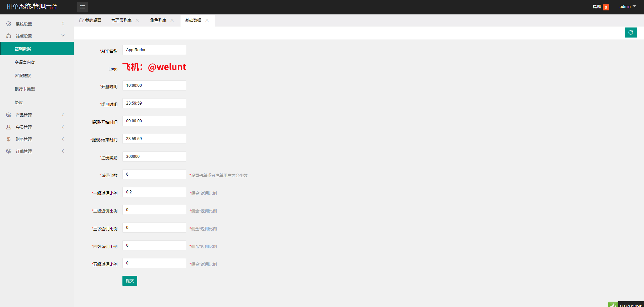The width and height of the screenshot is (644, 307).
Task: Open 银行卡类型 in sidebar
Action: [x=37, y=89]
